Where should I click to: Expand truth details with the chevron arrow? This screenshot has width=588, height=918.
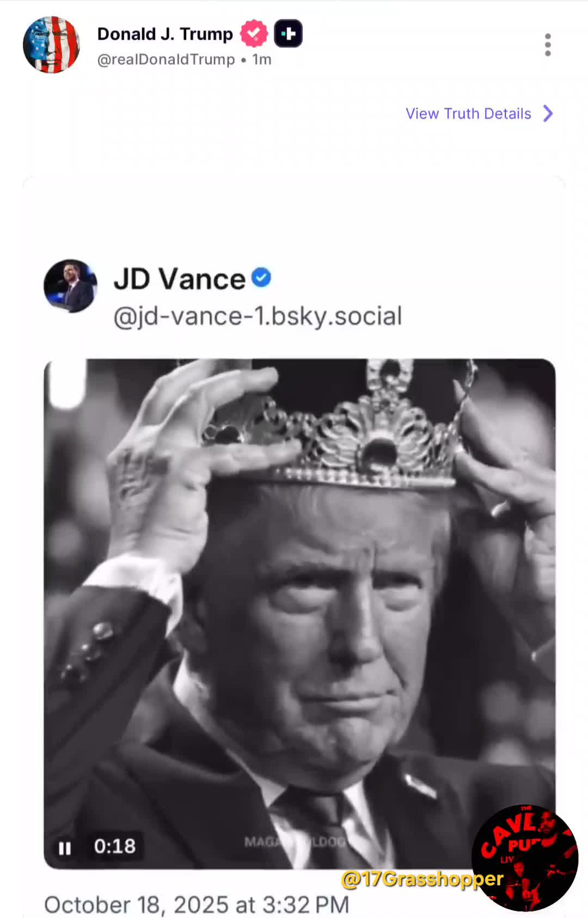click(x=548, y=113)
